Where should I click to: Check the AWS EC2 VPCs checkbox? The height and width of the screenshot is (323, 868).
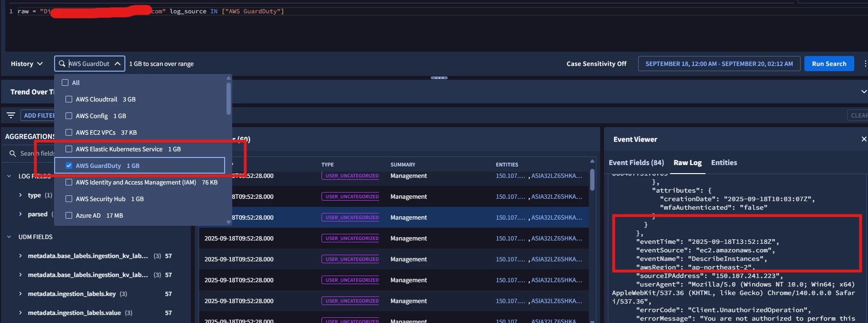[x=69, y=132]
